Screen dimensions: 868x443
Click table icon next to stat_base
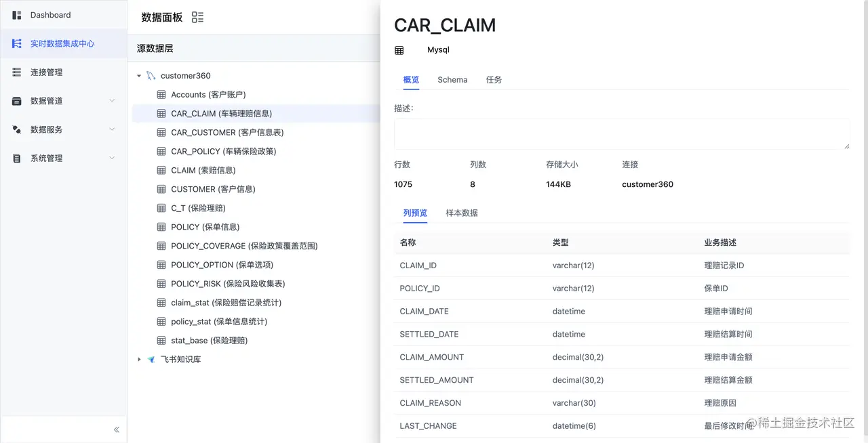pos(161,341)
